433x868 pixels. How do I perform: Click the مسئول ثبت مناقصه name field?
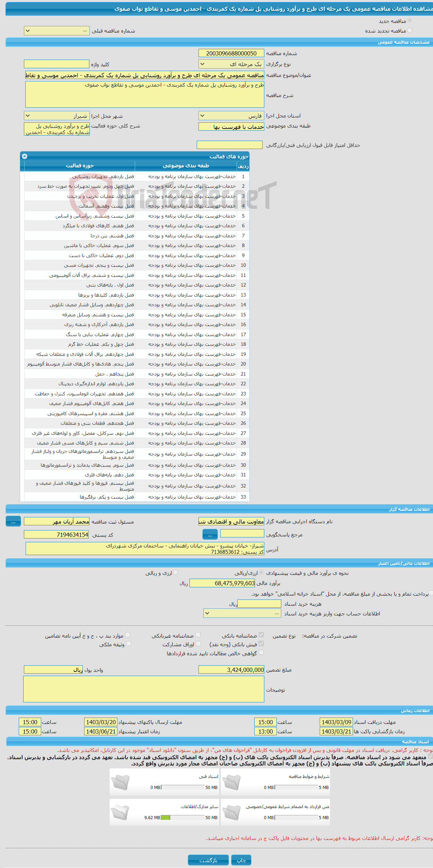pos(57,521)
